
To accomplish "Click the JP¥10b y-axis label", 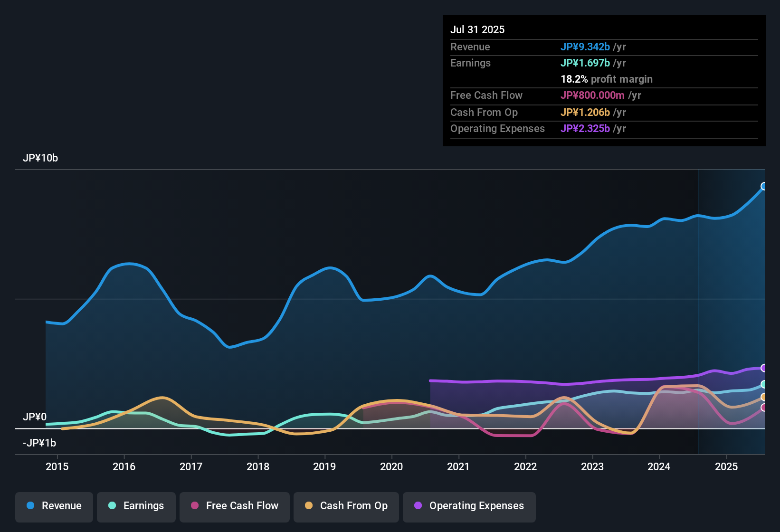I will (x=40, y=158).
